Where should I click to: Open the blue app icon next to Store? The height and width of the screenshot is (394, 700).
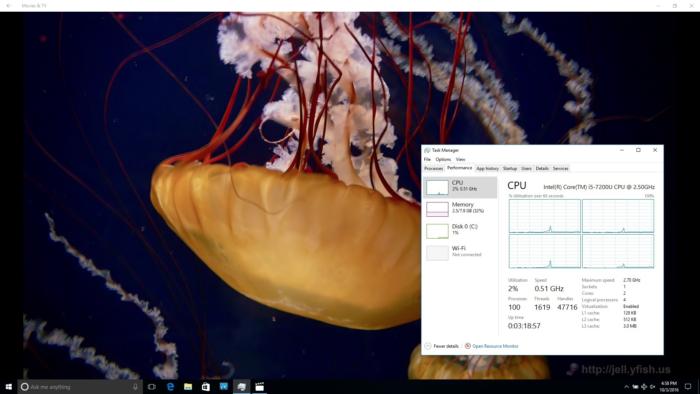224,386
